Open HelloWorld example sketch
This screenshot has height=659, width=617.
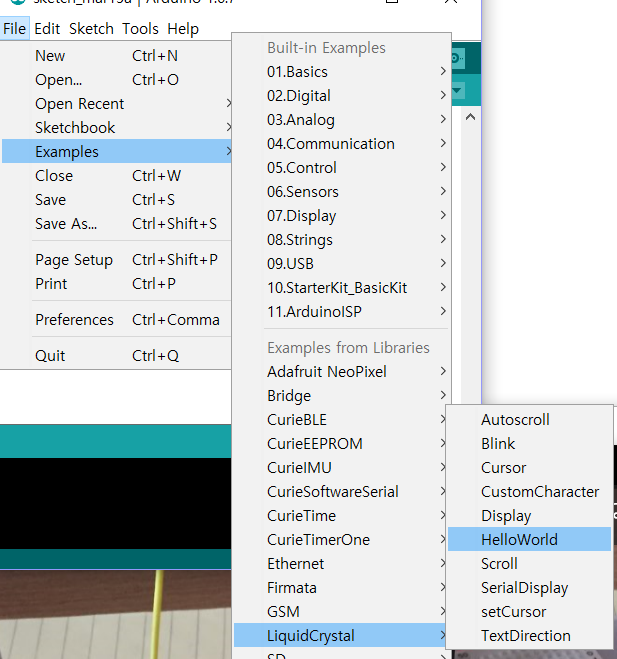coord(529,539)
